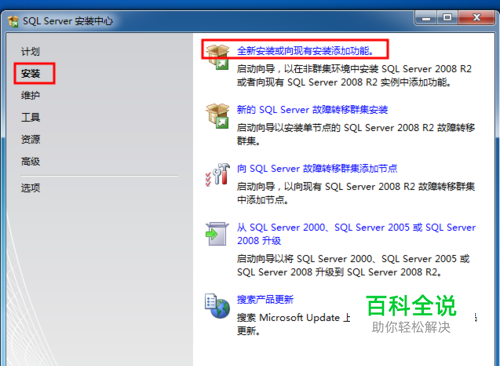Click the SQL Server title bar icon
The height and width of the screenshot is (366, 500).
13,21
